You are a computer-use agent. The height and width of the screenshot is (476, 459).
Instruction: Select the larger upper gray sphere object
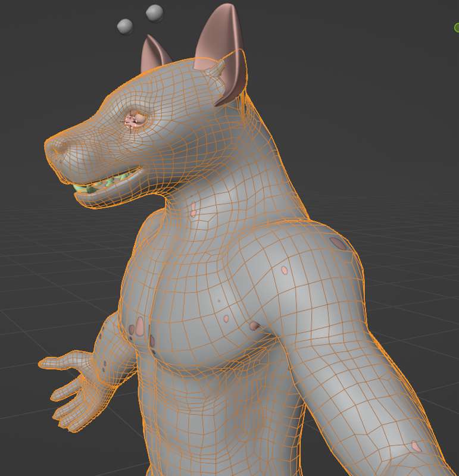pyautogui.click(x=155, y=13)
